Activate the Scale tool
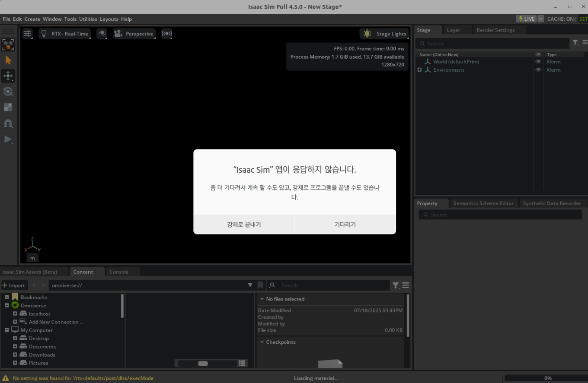This screenshot has height=383, width=588. (8, 107)
